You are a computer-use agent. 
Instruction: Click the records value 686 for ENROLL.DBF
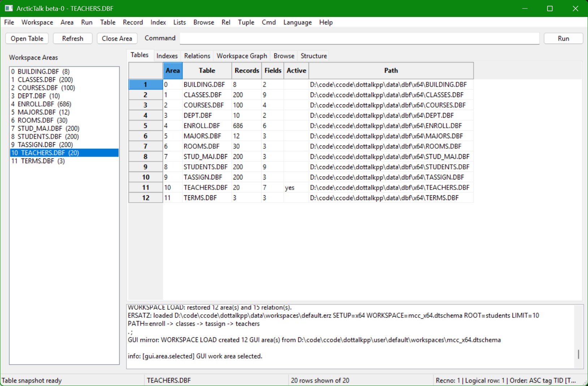(246, 126)
